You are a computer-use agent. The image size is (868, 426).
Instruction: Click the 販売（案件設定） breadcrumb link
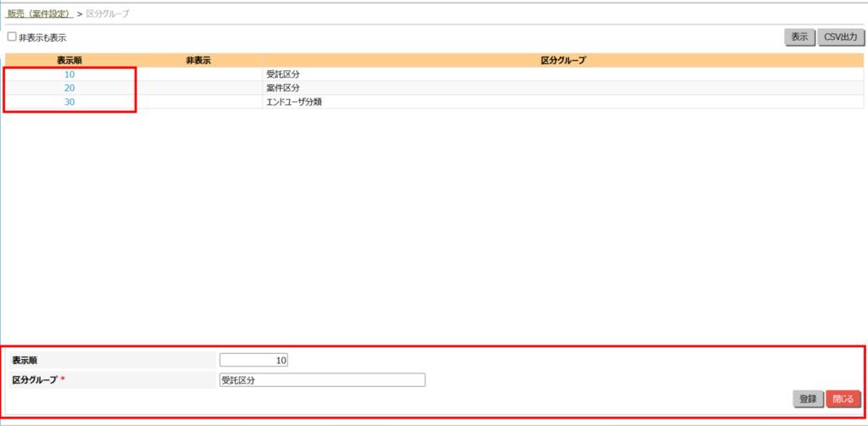(40, 14)
